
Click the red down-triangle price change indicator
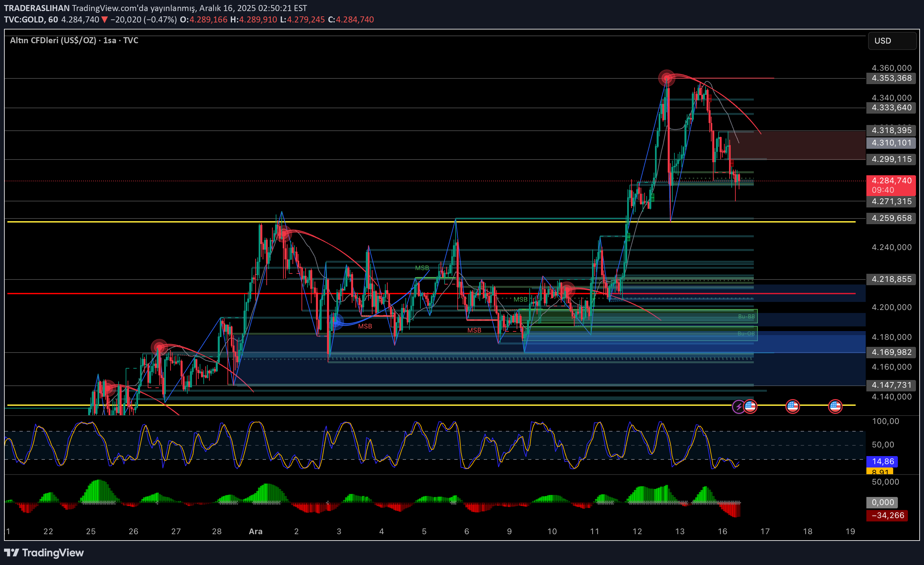tap(105, 19)
